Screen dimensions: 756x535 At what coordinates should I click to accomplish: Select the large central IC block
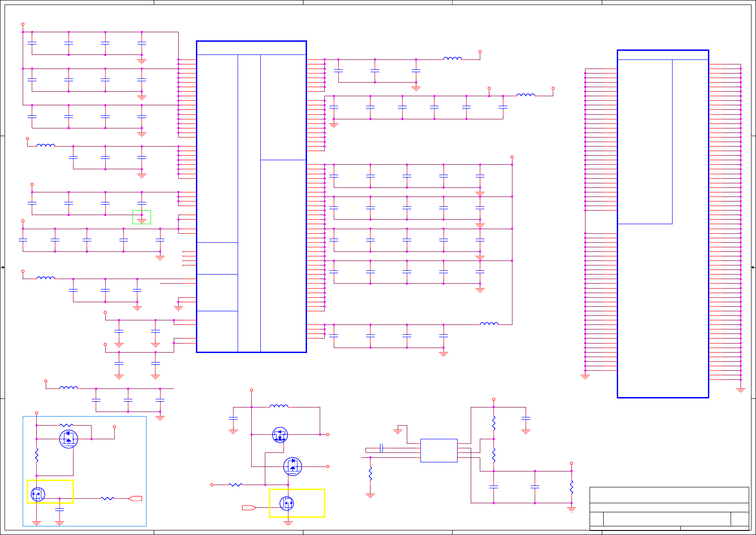point(251,196)
